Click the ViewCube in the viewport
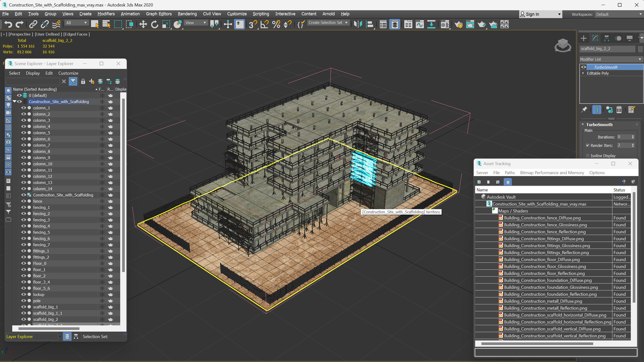The width and height of the screenshot is (644, 362). pos(563,45)
